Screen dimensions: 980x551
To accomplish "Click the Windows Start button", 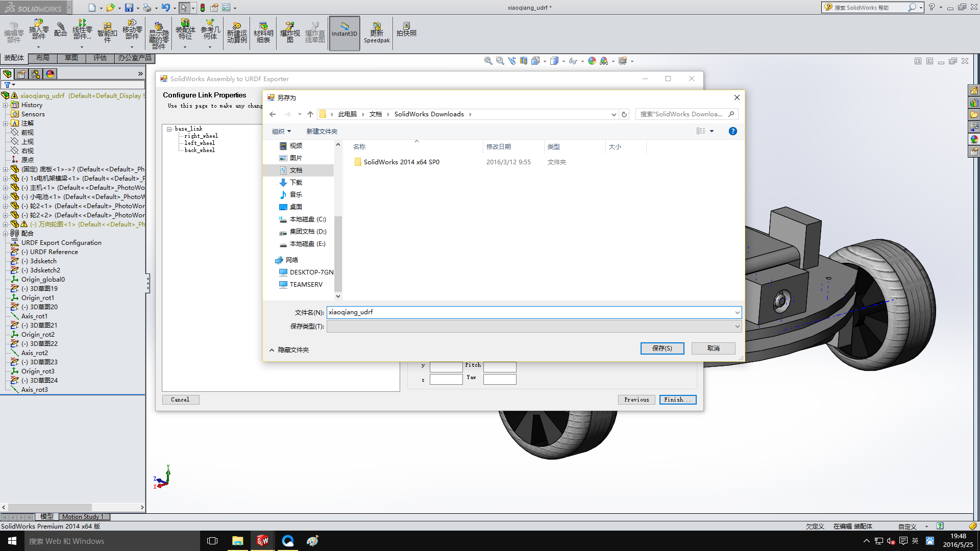I will [x=12, y=541].
